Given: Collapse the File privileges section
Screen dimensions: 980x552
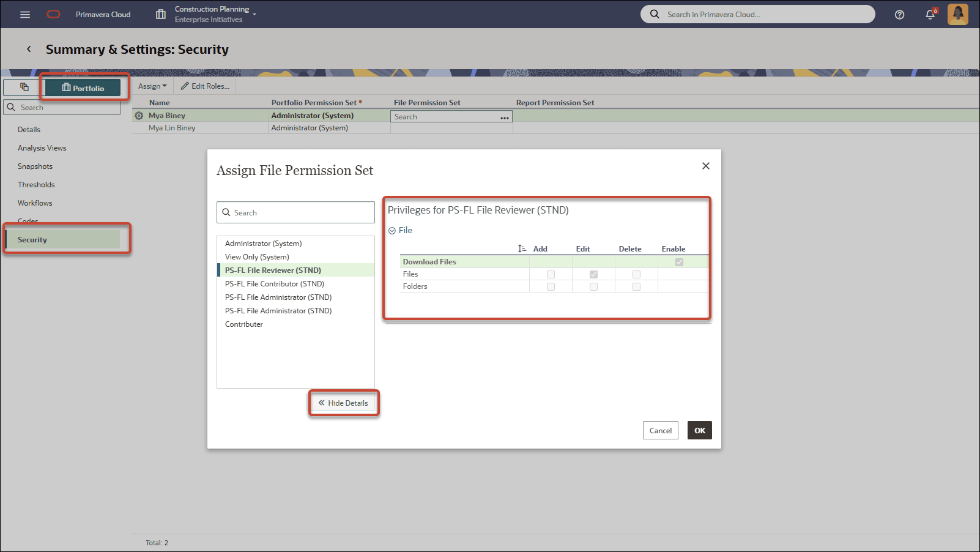Looking at the screenshot, I should coord(392,231).
